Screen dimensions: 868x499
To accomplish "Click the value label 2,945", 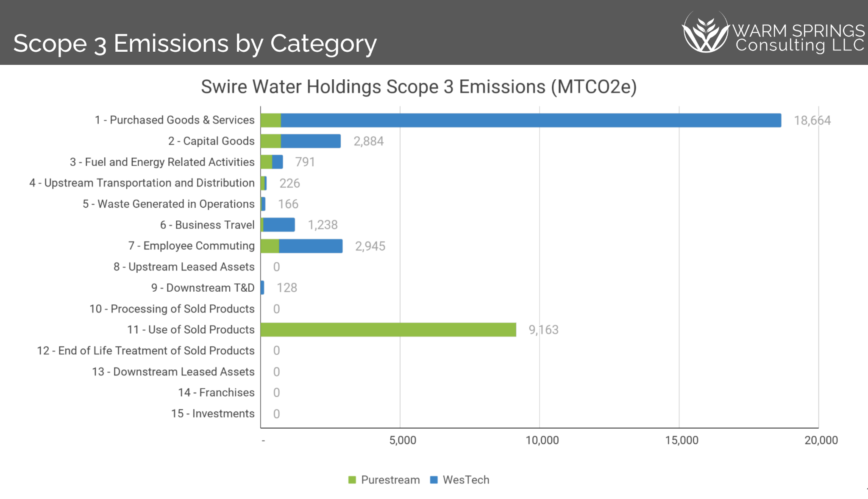I will pos(370,246).
